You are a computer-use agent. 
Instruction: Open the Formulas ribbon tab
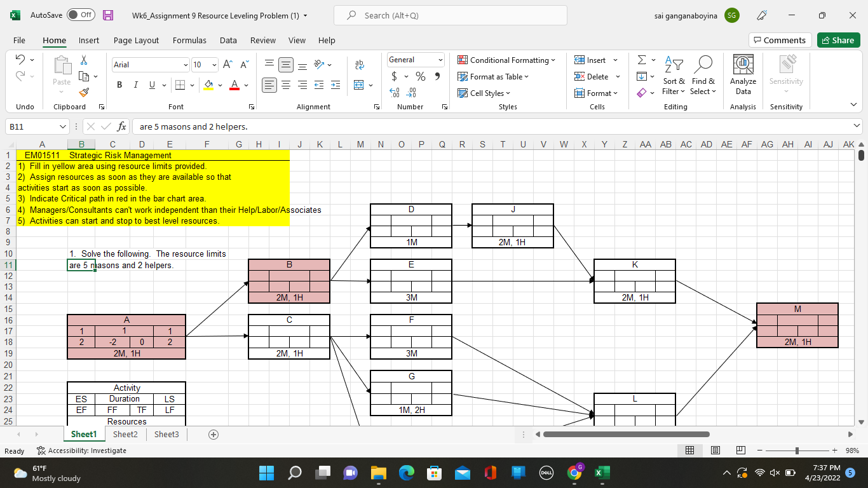click(189, 40)
